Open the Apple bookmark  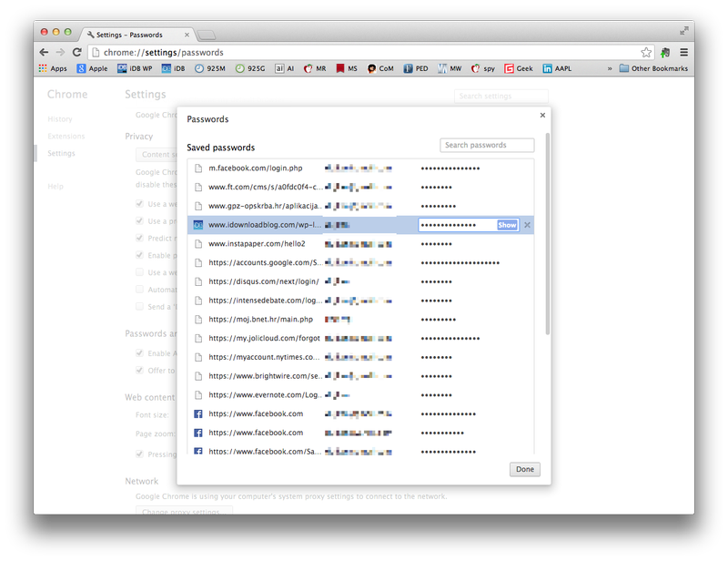[x=93, y=68]
